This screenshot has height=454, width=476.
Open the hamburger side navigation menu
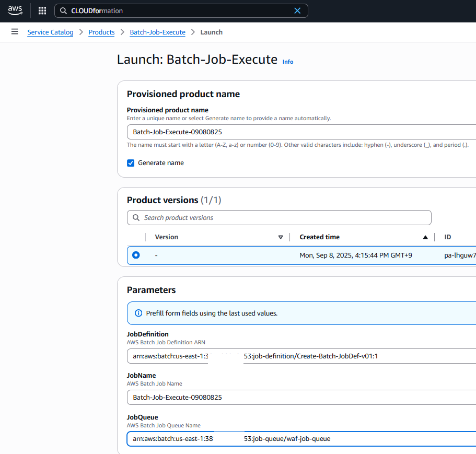point(15,32)
